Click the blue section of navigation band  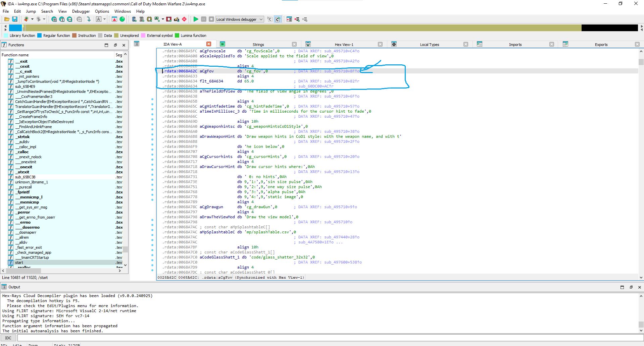tap(15, 28)
